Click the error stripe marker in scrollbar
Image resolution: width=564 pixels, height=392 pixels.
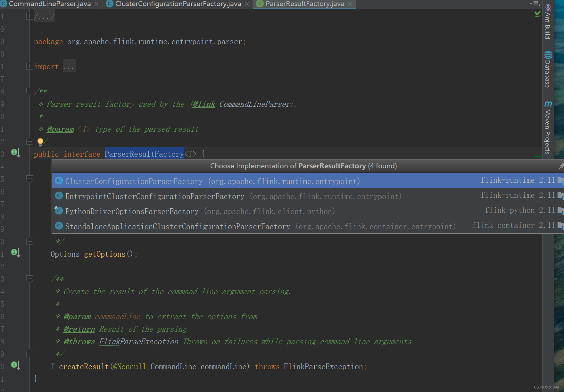point(538,157)
